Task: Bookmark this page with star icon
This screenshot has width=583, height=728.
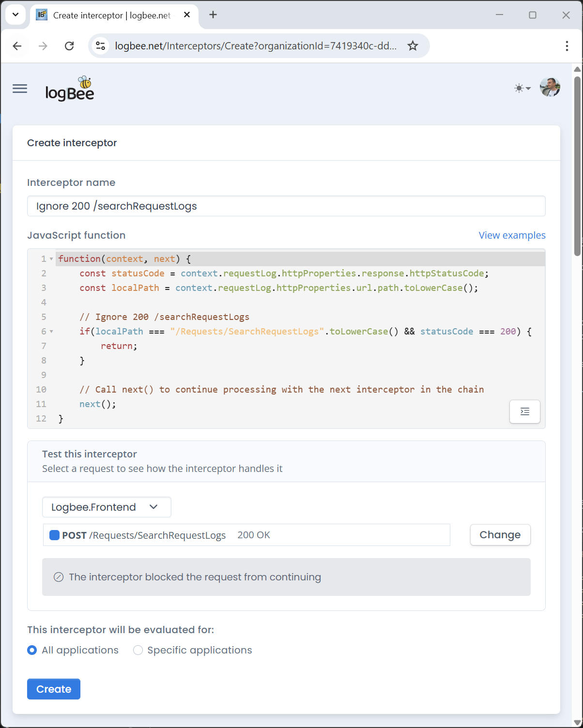Action: (413, 46)
